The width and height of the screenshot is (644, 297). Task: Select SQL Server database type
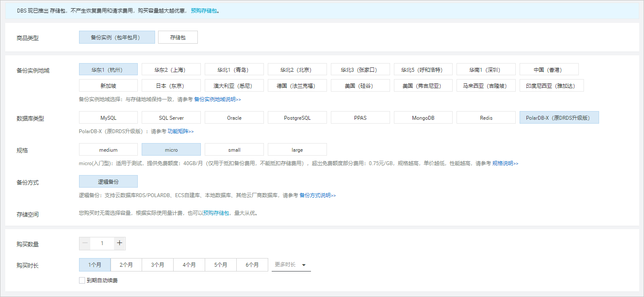point(171,118)
